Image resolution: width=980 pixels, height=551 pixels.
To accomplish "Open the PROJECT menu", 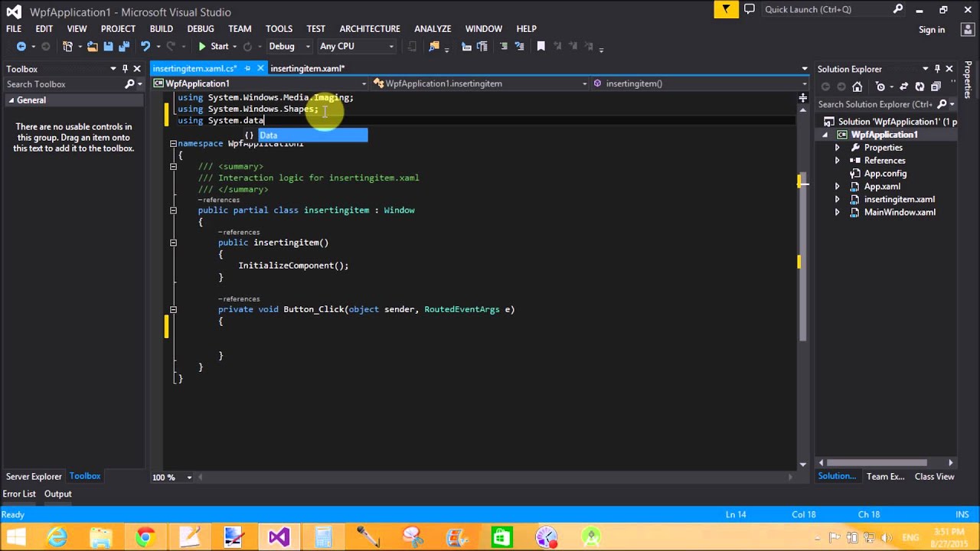I will pos(118,28).
